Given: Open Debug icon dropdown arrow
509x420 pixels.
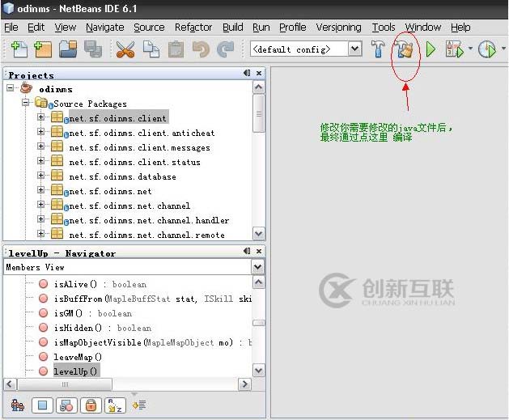Looking at the screenshot, I should coord(470,49).
